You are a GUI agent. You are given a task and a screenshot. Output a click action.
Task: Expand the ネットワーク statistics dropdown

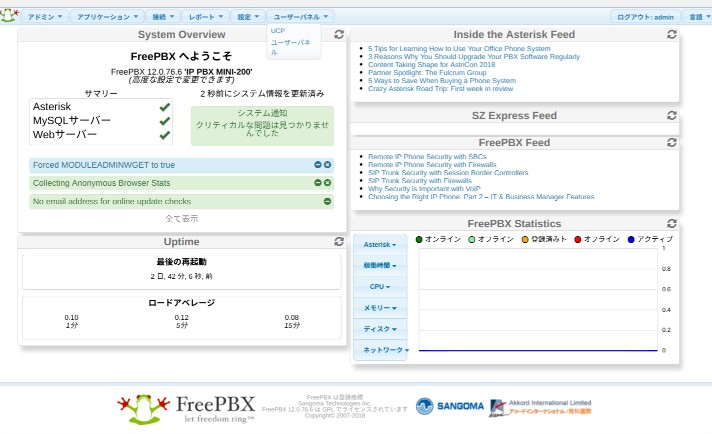coord(380,350)
